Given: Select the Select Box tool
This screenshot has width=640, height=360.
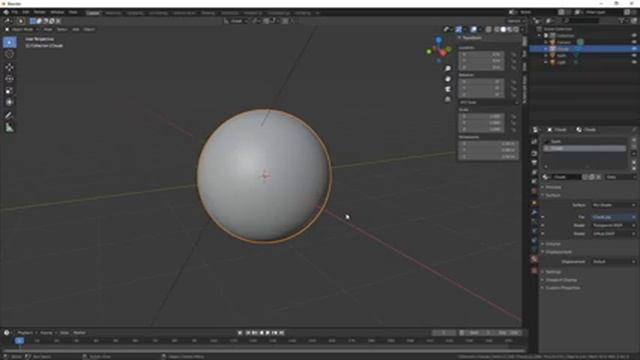Looking at the screenshot, I should coord(9,42).
